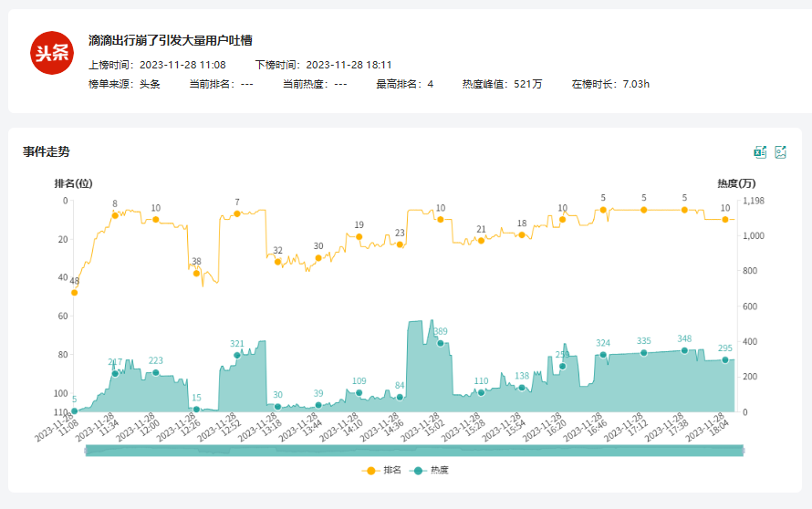This screenshot has height=509, width=812.
Task: Select the heat 295 final data point
Action: [725, 360]
